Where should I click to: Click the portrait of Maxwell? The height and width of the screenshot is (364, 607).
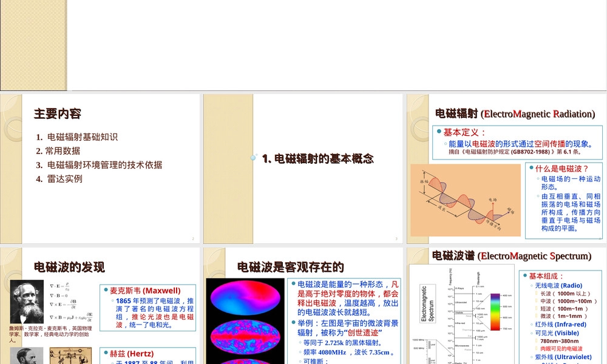click(27, 302)
